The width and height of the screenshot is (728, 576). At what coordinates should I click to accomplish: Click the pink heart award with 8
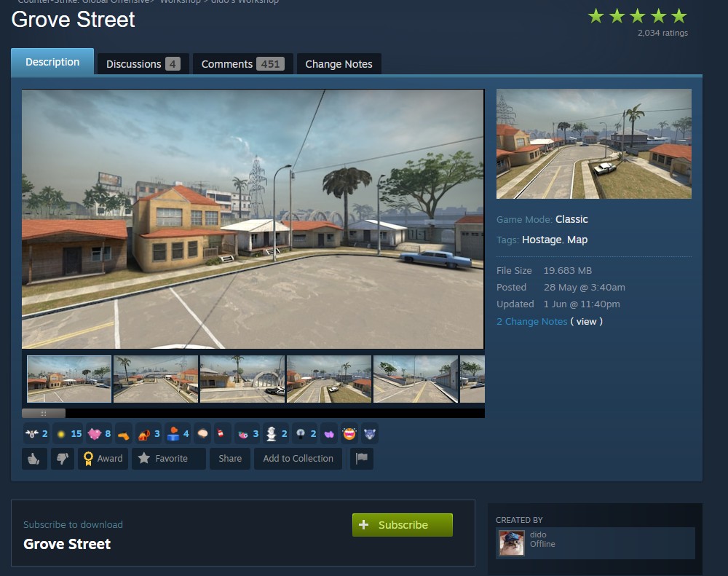click(98, 434)
